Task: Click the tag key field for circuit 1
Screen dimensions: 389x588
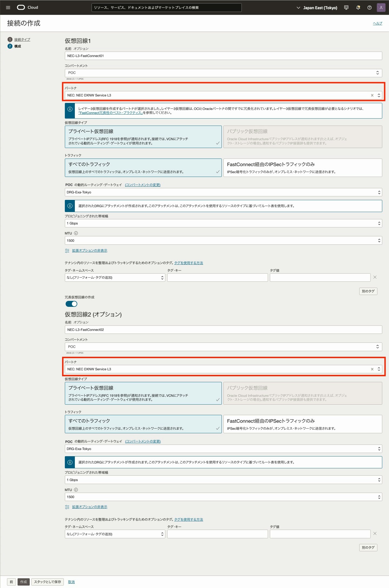Action: 217,278
